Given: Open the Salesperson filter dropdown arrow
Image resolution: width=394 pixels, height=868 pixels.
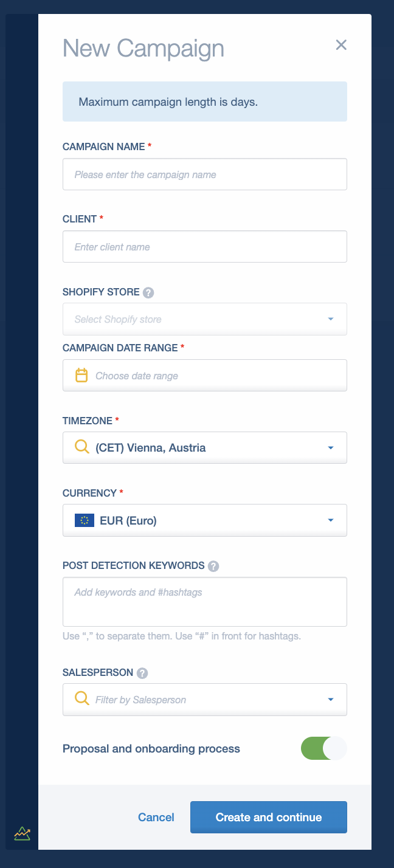Looking at the screenshot, I should [x=331, y=700].
